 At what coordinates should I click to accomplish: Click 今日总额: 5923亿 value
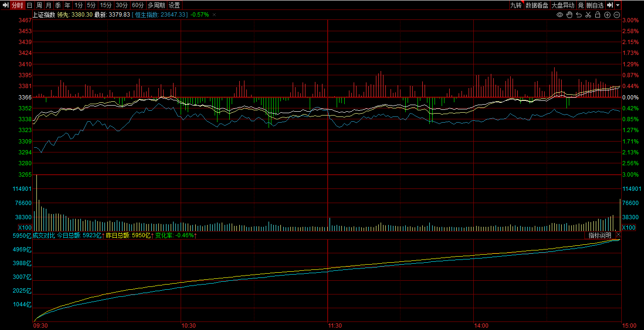coord(79,235)
